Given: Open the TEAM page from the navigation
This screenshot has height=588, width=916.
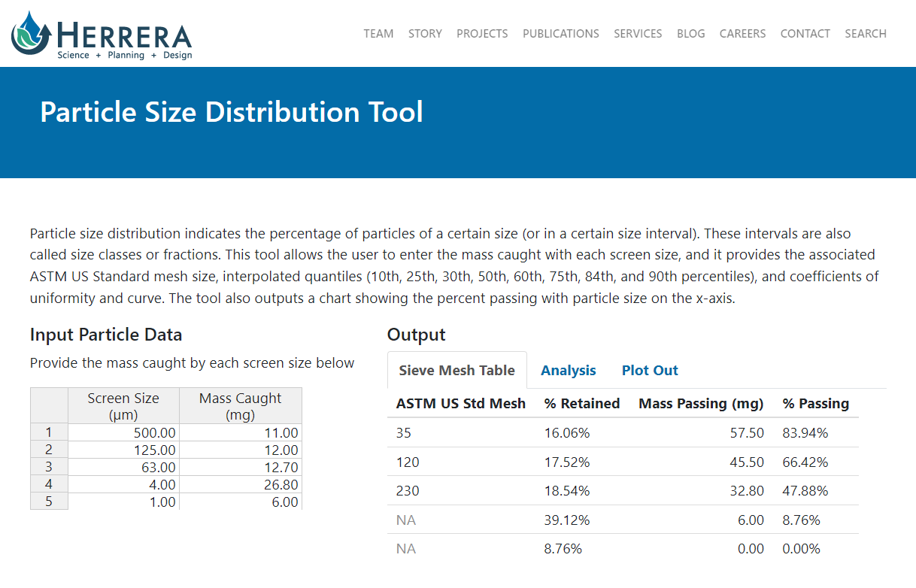Looking at the screenshot, I should (x=378, y=33).
